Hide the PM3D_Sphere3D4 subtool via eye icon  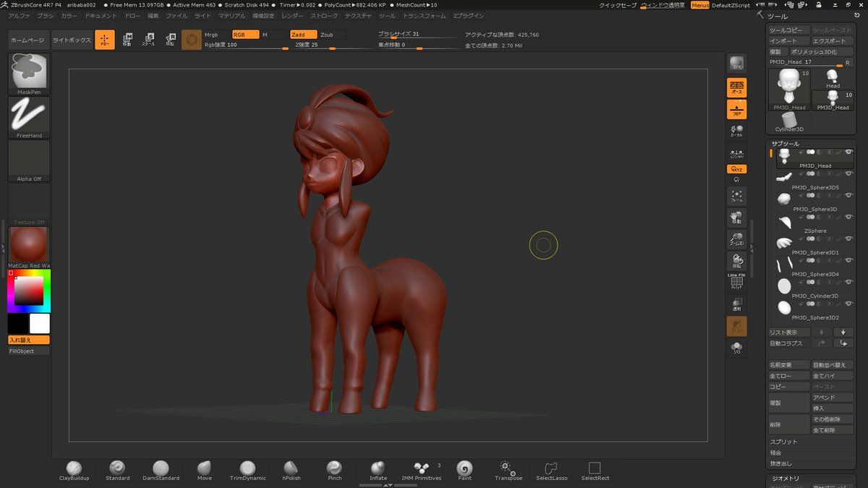point(848,260)
